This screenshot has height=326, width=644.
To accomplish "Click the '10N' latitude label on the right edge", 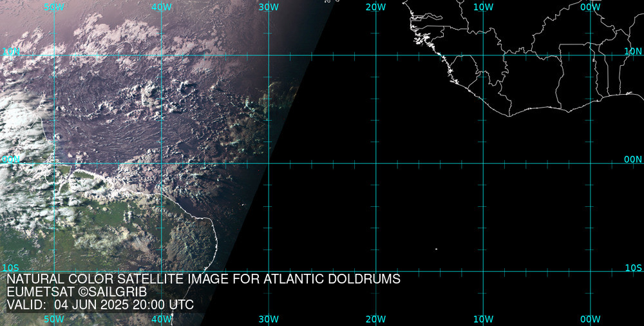I will coord(633,52).
